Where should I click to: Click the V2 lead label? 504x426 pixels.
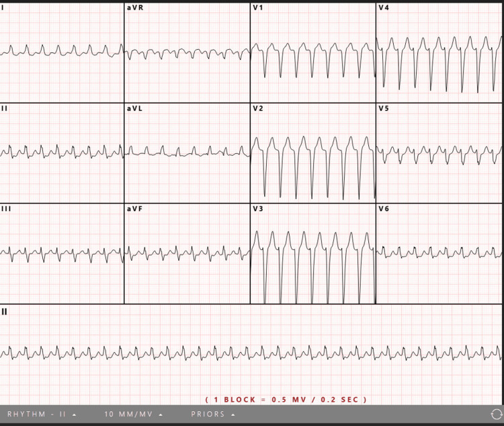pos(258,109)
